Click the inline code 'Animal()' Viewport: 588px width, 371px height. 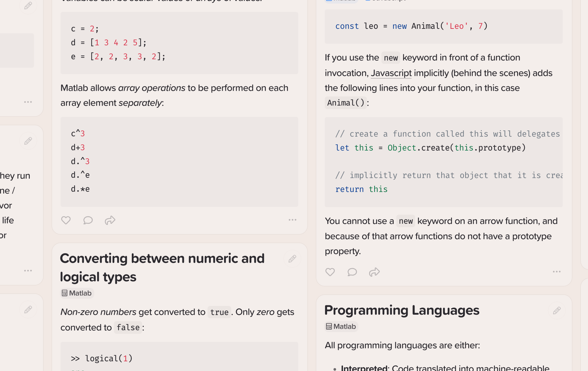click(346, 103)
